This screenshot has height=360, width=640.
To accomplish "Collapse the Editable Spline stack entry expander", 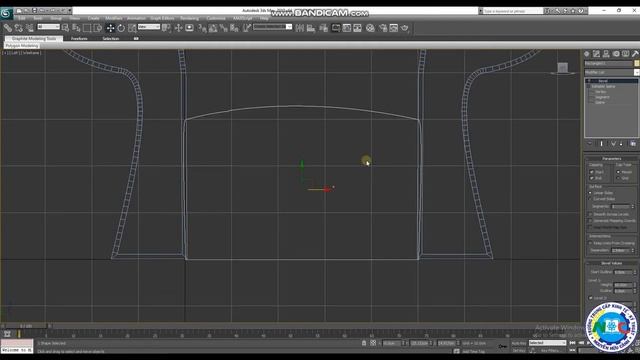I will tap(588, 87).
